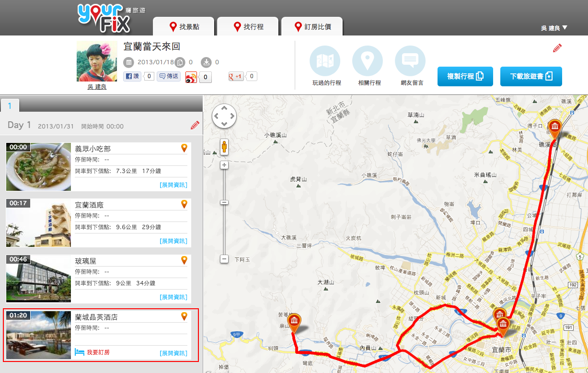Click the Street View pegman icon
Viewport: 588px width, 373px height.
[x=224, y=147]
